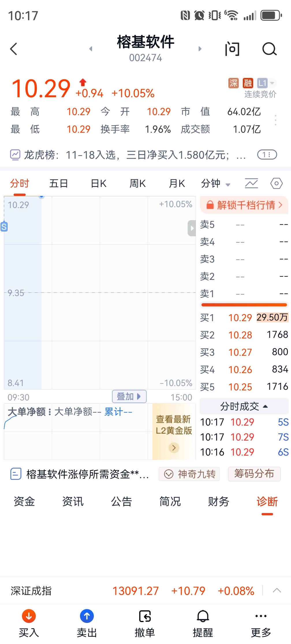Tap the 撤单 cancel order icon
291x644 pixels.
click(x=145, y=617)
